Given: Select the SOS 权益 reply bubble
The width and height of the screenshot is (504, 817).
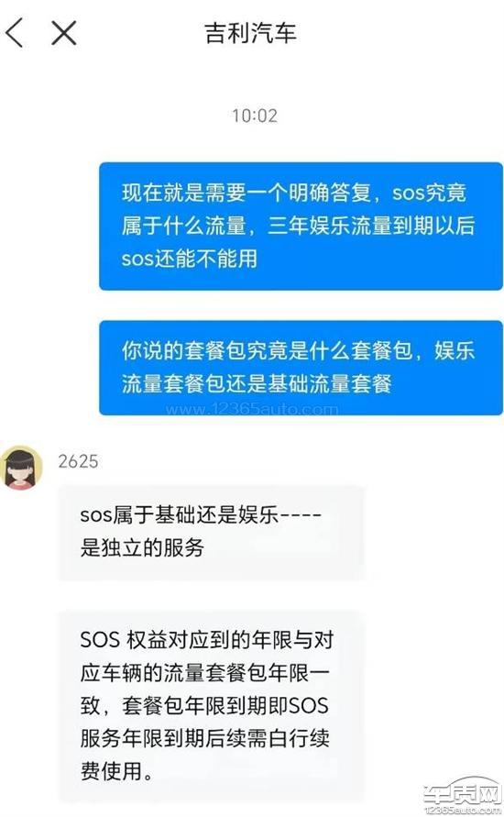Looking at the screenshot, I should click(x=211, y=705).
